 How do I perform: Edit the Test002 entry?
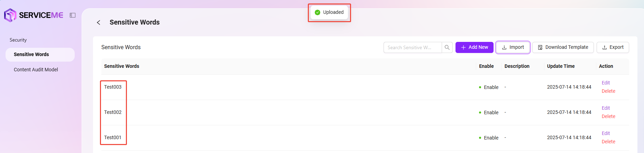pos(606,108)
